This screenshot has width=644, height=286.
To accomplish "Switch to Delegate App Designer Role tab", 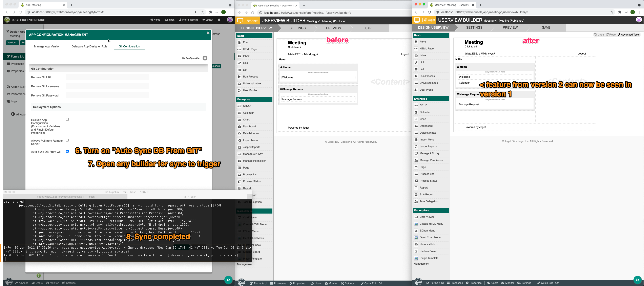I will click(89, 46).
